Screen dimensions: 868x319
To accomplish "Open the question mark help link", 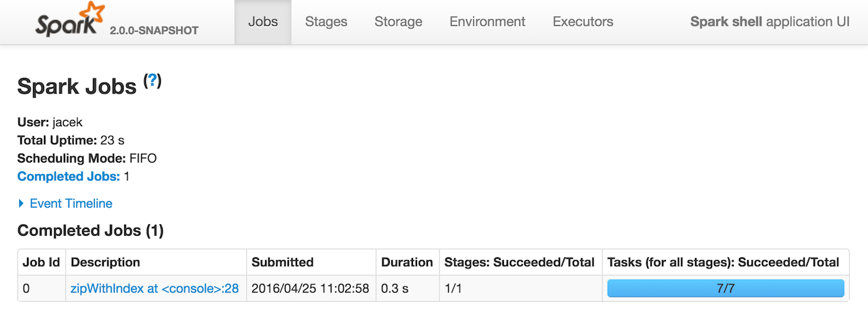I will (153, 81).
